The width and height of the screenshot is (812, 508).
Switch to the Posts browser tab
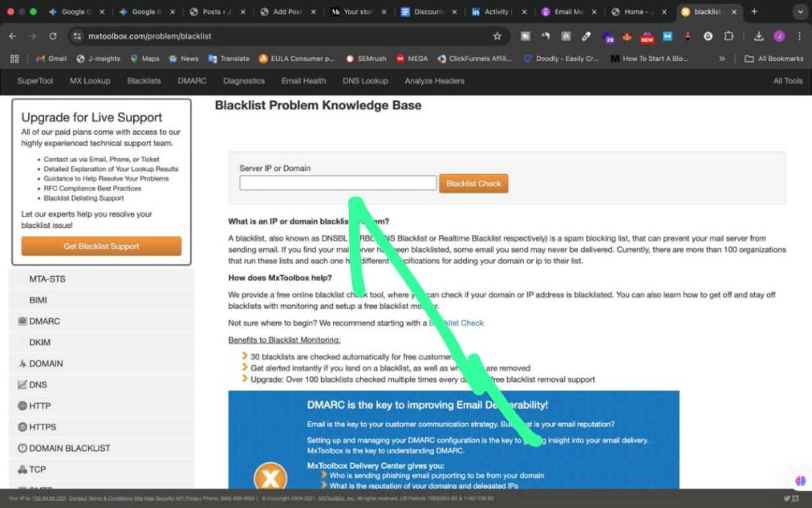coord(217,11)
